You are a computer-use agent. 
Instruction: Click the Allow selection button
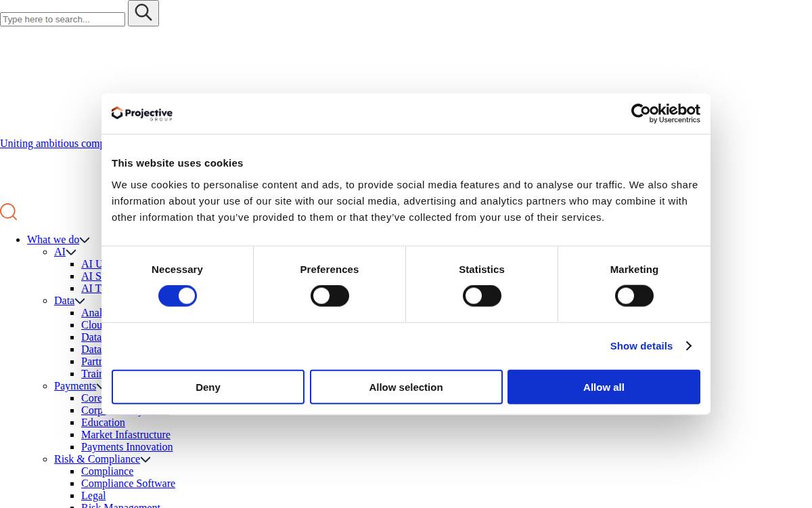pos(406,387)
